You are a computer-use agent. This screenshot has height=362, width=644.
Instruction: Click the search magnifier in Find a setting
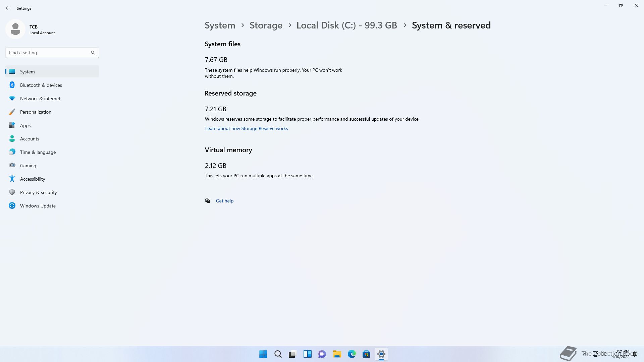click(x=93, y=53)
